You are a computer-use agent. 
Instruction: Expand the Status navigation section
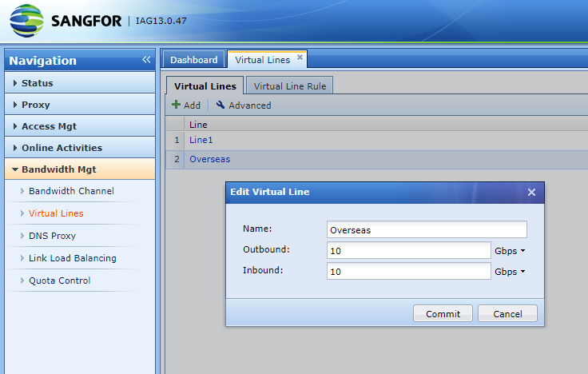pyautogui.click(x=80, y=83)
